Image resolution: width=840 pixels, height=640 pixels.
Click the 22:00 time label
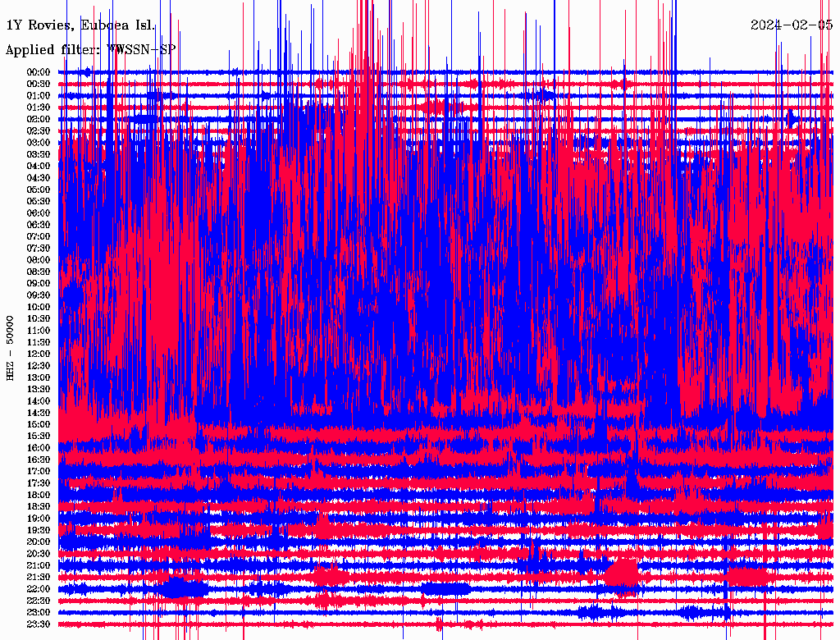39,589
